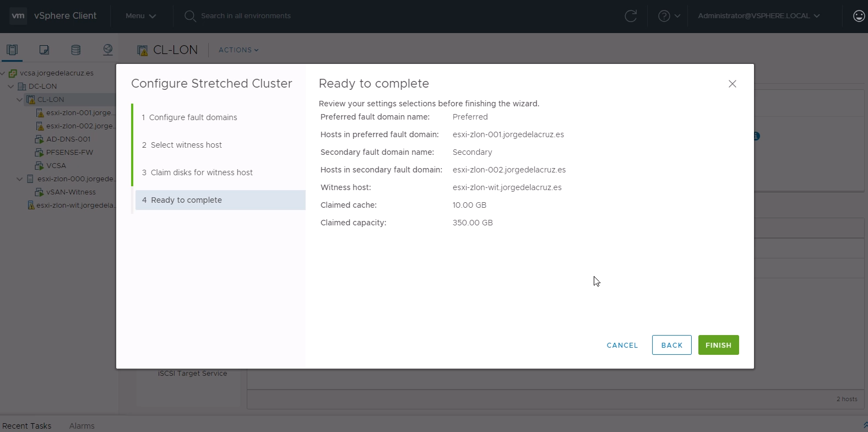868x432 pixels.
Task: Switch to Storage view icon
Action: pos(76,50)
